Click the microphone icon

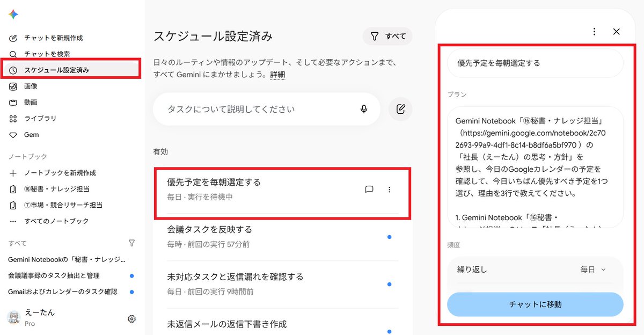364,109
